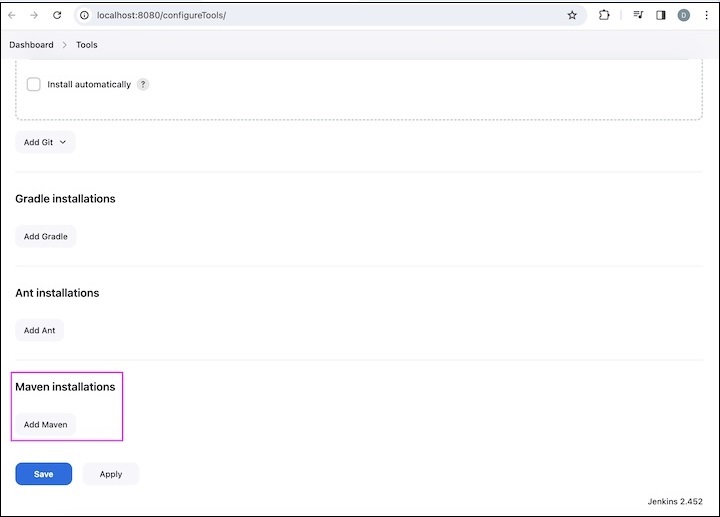Image resolution: width=720 pixels, height=517 pixels.
Task: Click the Add Ant button
Action: coord(39,330)
